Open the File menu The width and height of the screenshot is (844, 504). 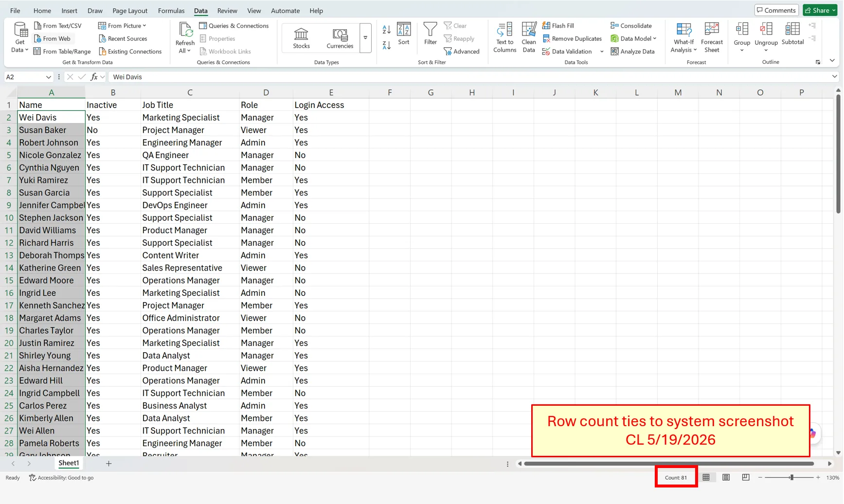pos(15,10)
